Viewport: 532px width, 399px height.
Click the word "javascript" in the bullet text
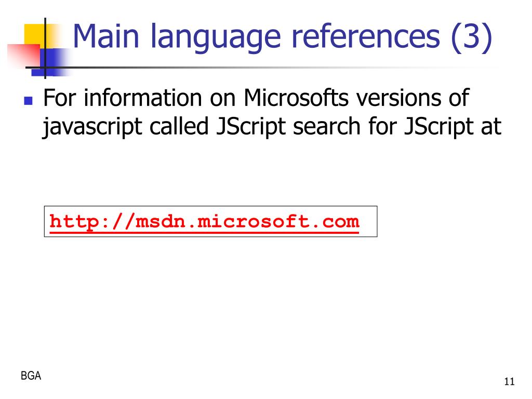point(91,127)
